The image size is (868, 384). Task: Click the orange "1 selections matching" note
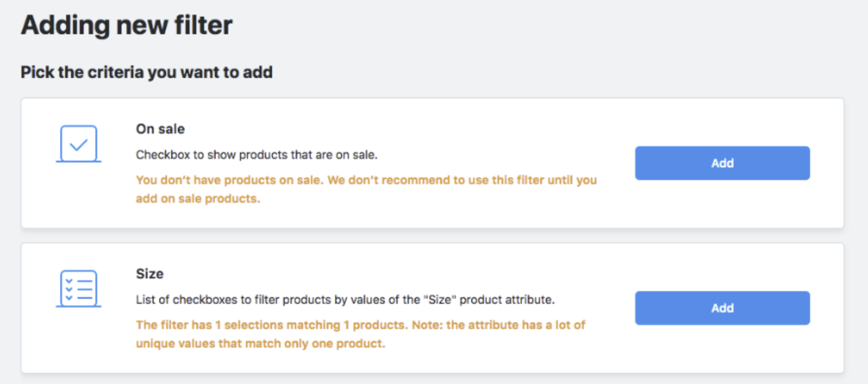(x=360, y=325)
